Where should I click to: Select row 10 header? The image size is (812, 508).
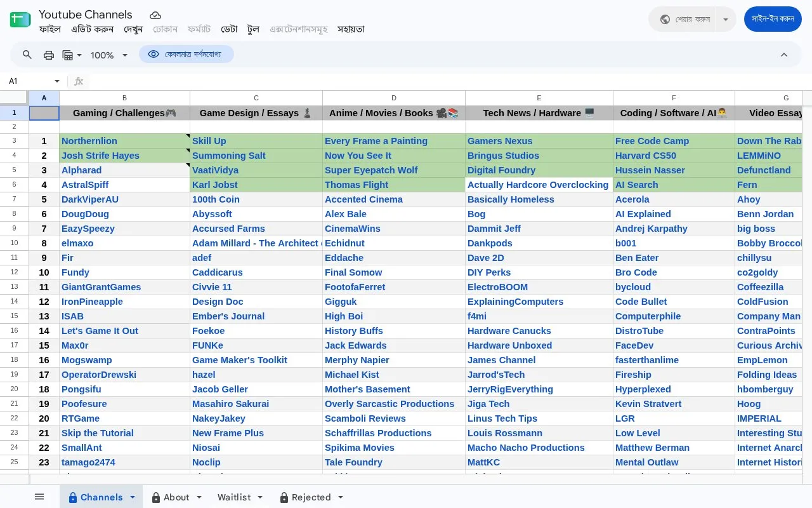(x=14, y=243)
